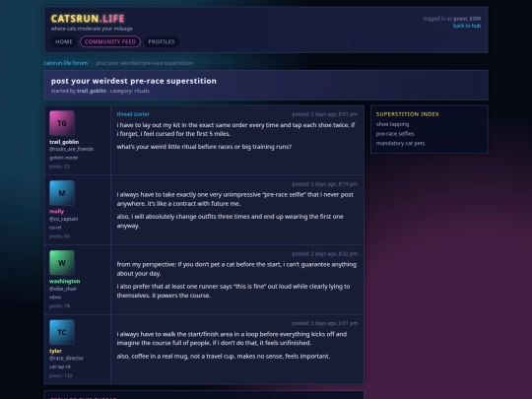Viewport: 532px width, 399px height.
Task: Click the thread starter label
Action: 133,114
